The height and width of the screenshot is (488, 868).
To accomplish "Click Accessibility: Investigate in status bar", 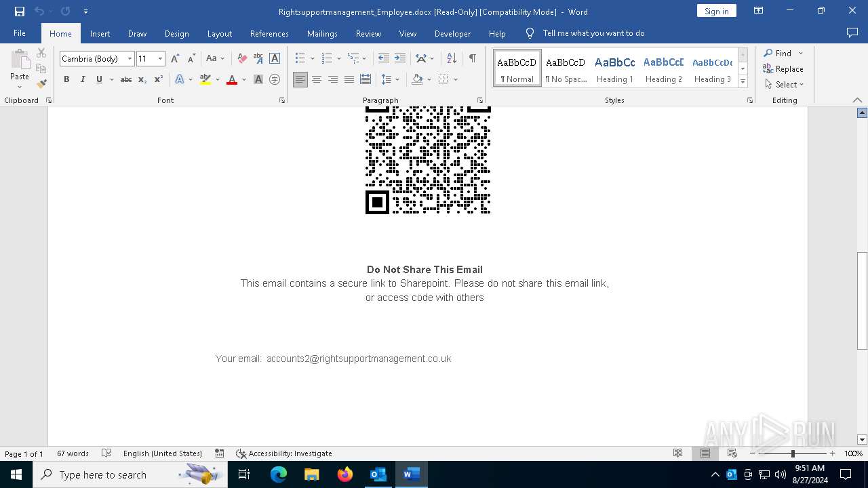I will click(x=284, y=453).
